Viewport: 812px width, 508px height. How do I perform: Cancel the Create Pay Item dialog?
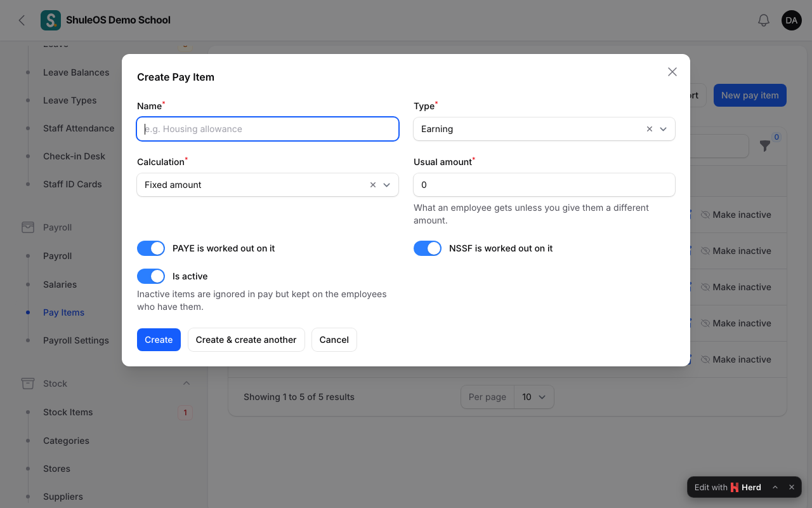click(334, 340)
